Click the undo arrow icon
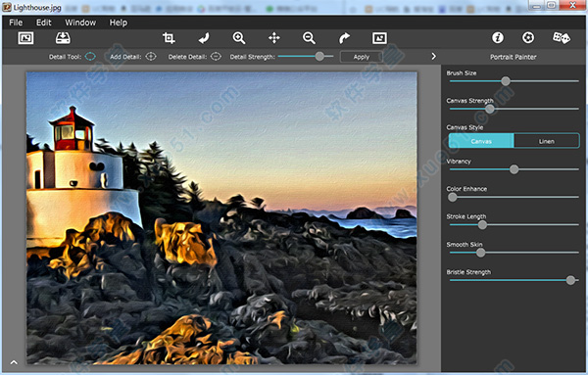 [204, 38]
